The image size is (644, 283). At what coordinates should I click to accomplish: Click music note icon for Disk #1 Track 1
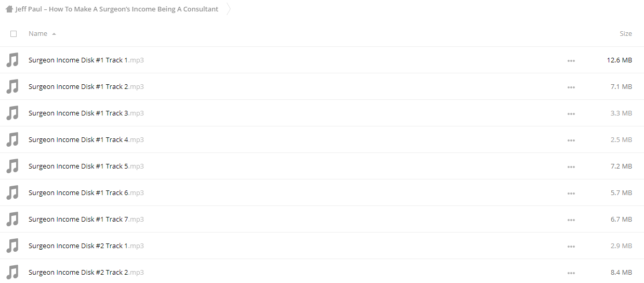coord(12,60)
